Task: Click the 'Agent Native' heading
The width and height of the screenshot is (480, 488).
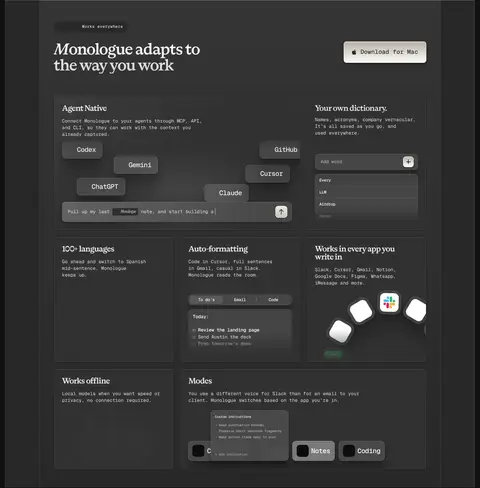Action: (x=84, y=108)
